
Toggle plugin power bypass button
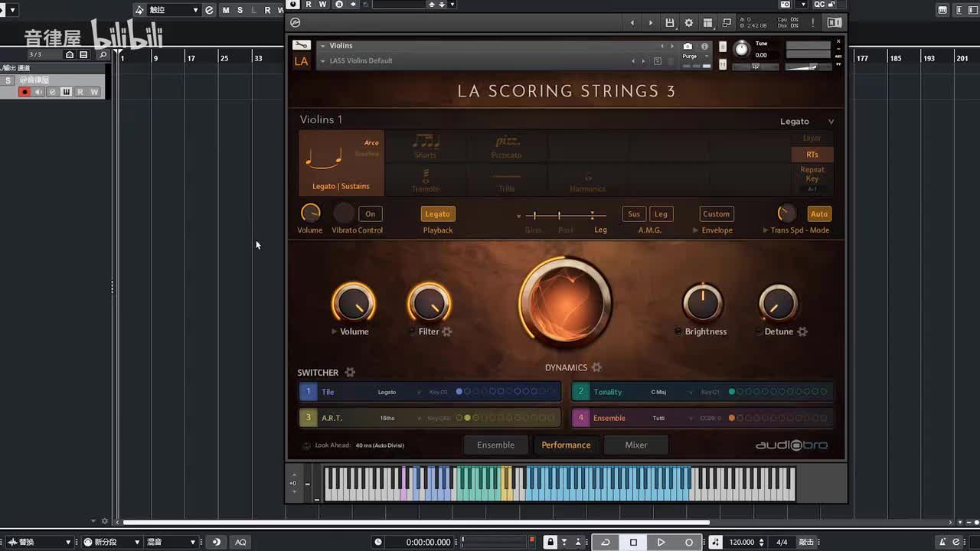[x=294, y=5]
